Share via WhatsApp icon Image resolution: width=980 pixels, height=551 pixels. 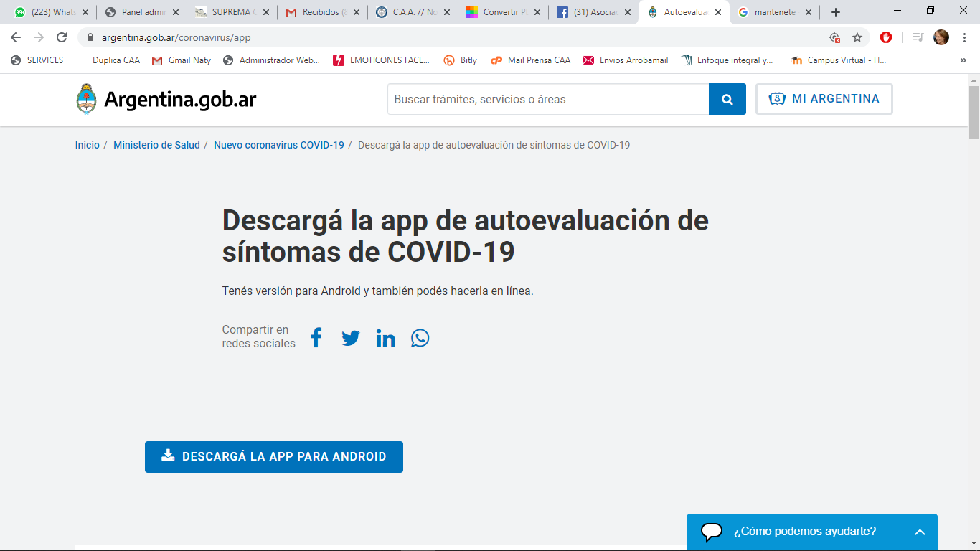tap(420, 338)
